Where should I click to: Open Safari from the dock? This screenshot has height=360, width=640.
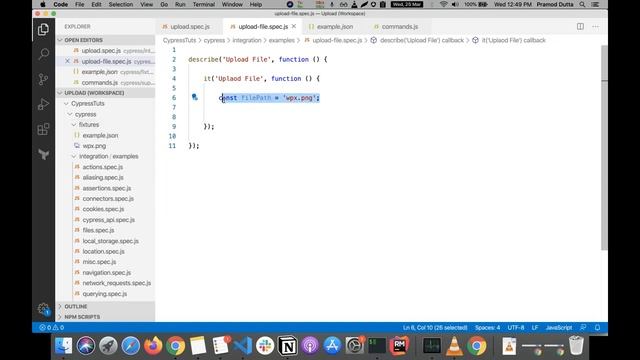tap(131, 346)
